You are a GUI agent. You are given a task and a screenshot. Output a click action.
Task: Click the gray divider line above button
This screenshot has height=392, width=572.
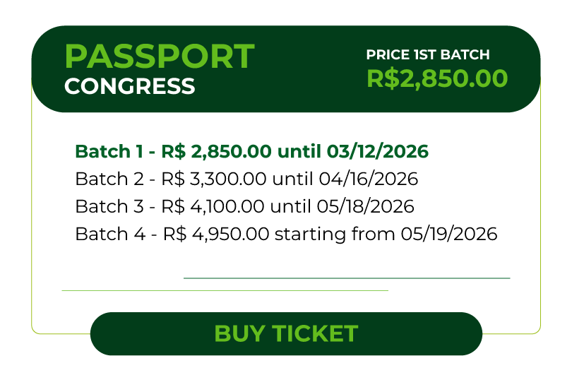(225, 290)
